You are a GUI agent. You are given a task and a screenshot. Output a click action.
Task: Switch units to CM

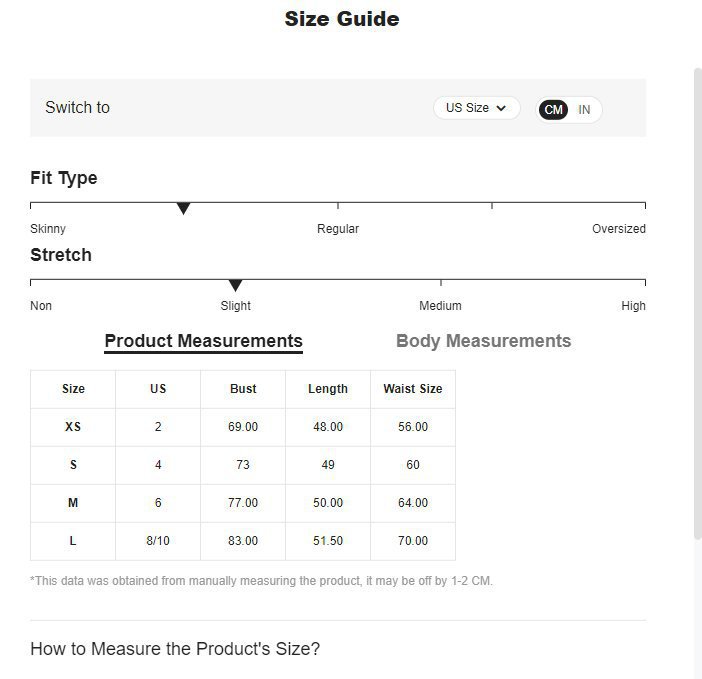pyautogui.click(x=553, y=110)
